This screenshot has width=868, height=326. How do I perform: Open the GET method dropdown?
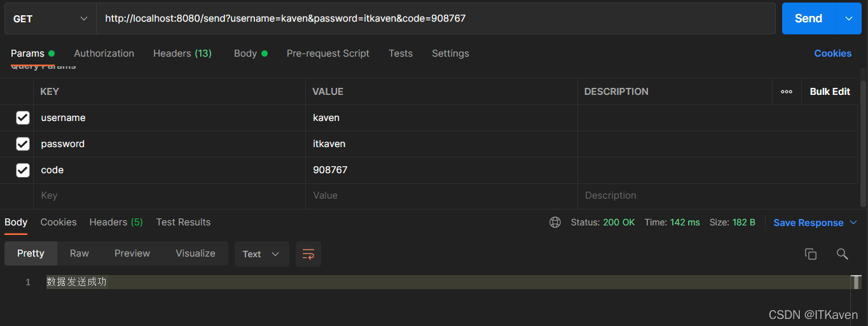pos(50,18)
